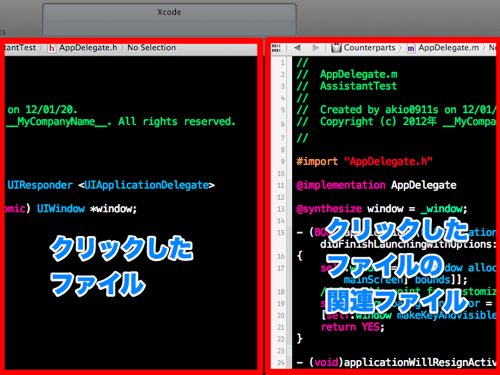Select AppDelegate.h in the left jump bar

coord(88,48)
